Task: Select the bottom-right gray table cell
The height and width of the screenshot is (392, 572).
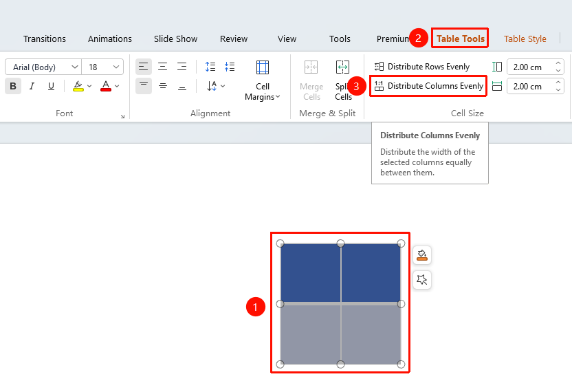Action: [x=371, y=334]
